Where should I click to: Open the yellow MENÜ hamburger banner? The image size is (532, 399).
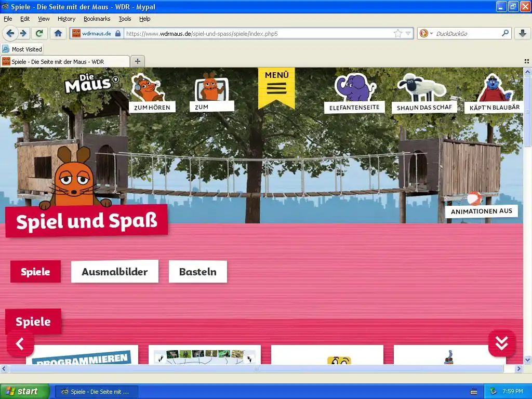(276, 87)
